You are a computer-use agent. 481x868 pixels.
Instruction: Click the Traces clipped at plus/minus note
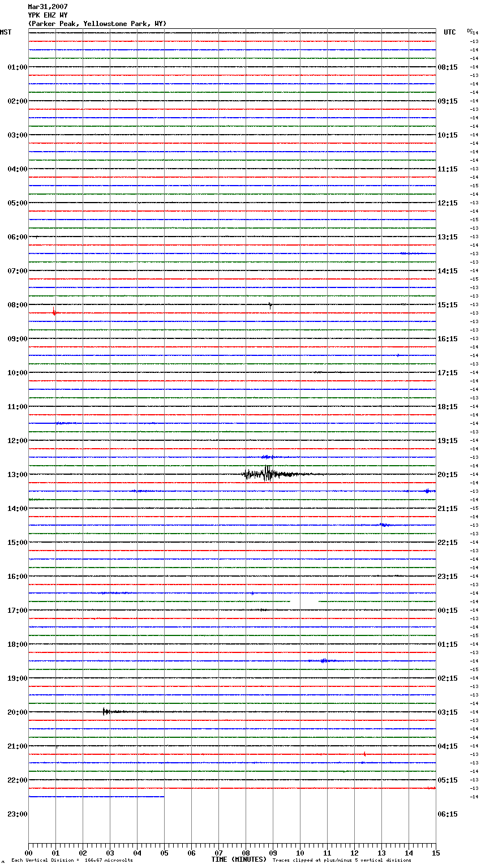click(342, 861)
